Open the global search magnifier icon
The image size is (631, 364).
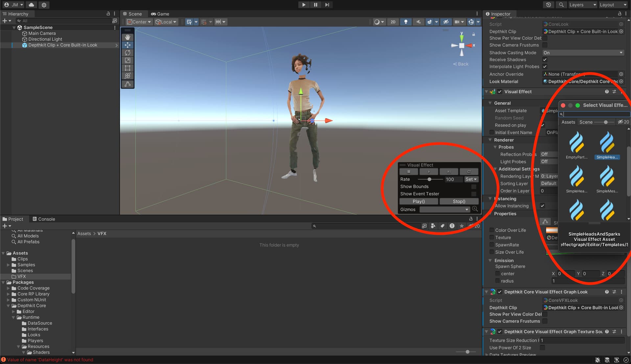[561, 5]
